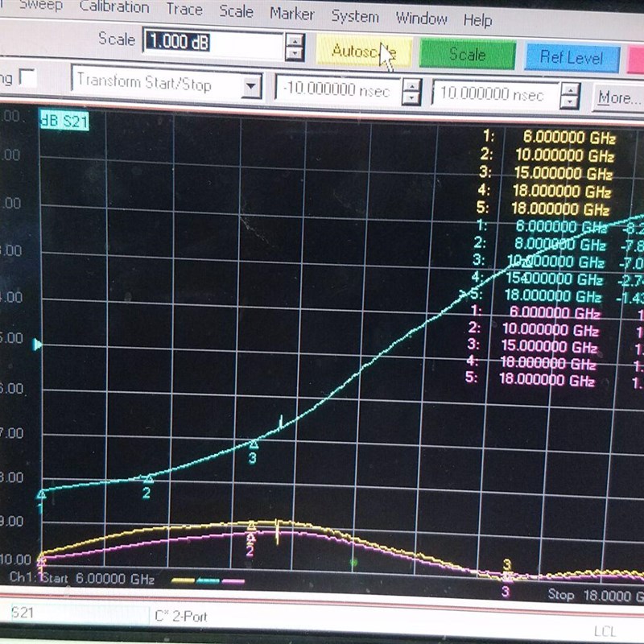
Task: Increase the 10.000000 nsec stop value
Action: 570,90
